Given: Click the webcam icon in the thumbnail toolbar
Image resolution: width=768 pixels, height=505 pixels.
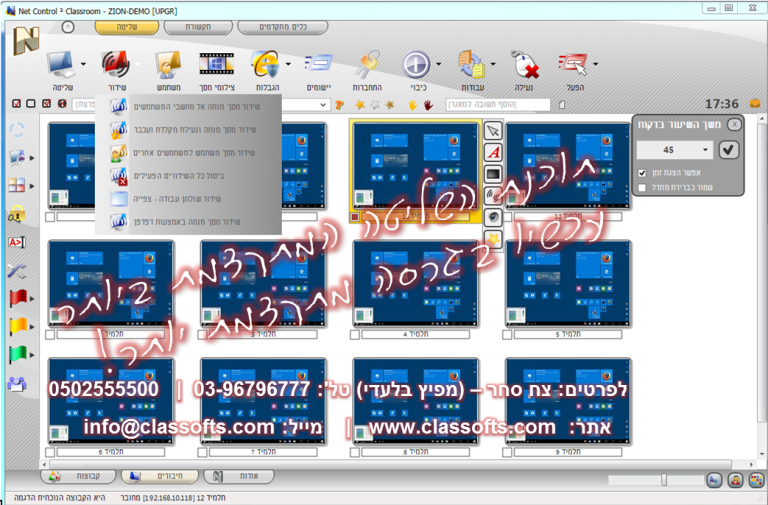Looking at the screenshot, I should click(494, 217).
